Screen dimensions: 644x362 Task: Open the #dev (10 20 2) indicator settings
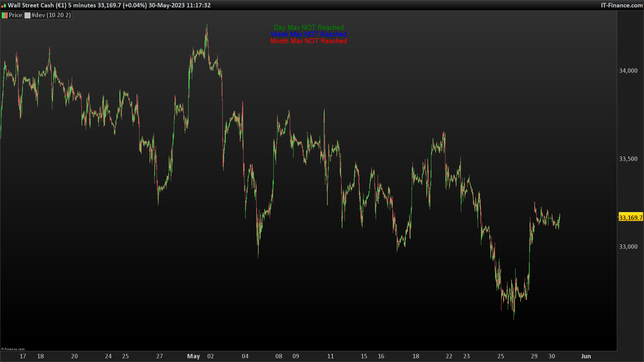[51, 15]
